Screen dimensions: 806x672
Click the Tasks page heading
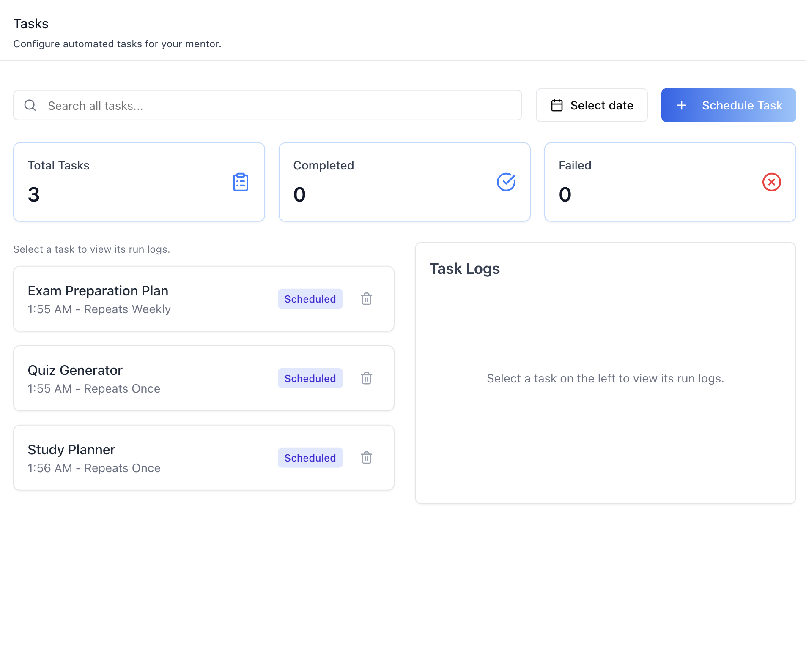click(31, 24)
